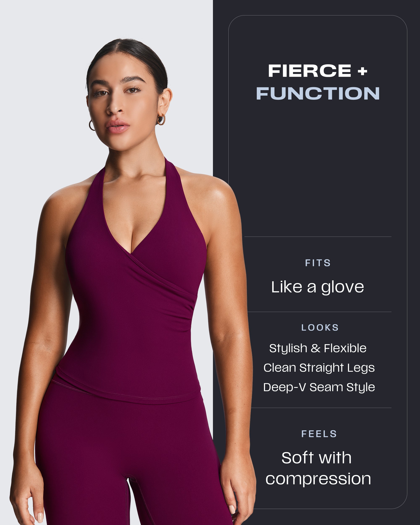420x525 pixels.
Task: Click the gold hoop earring near the cheek
Action: (92, 125)
